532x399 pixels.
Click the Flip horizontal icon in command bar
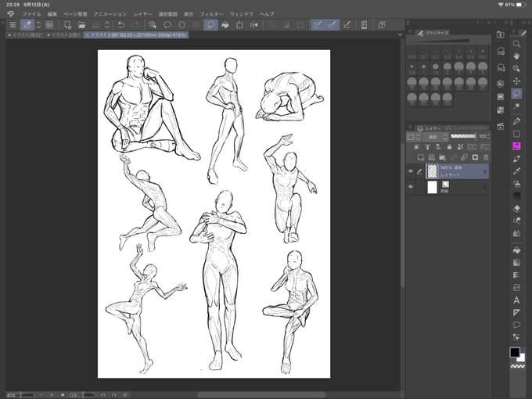click(x=253, y=25)
